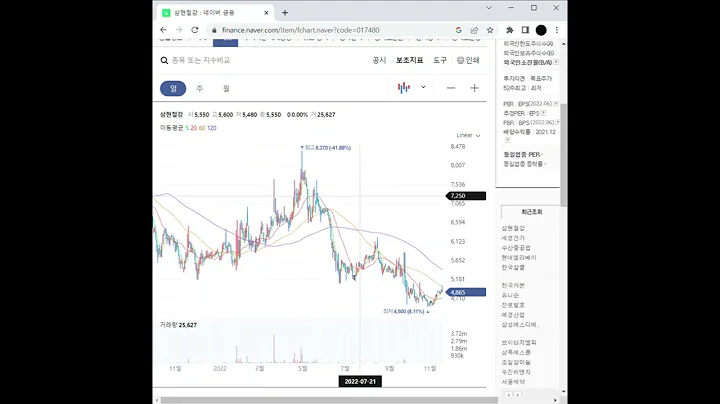Open 세명전기 in recent list

[x=513, y=238]
